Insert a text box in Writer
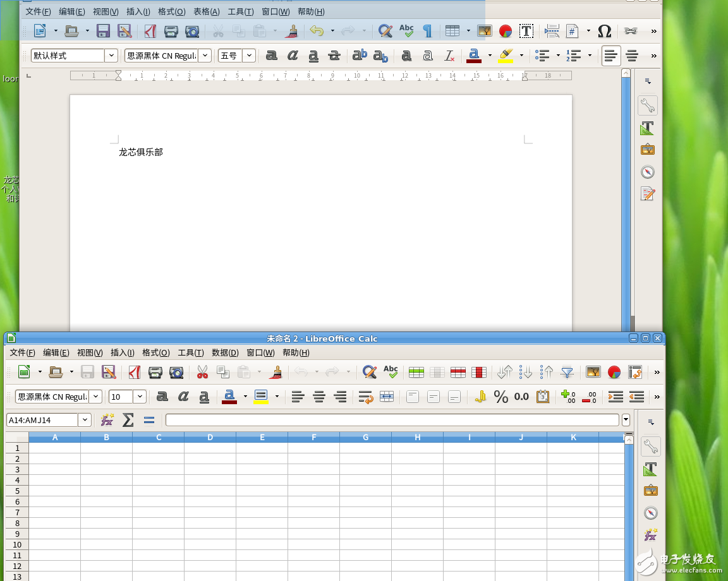The width and height of the screenshot is (728, 581). coord(526,31)
